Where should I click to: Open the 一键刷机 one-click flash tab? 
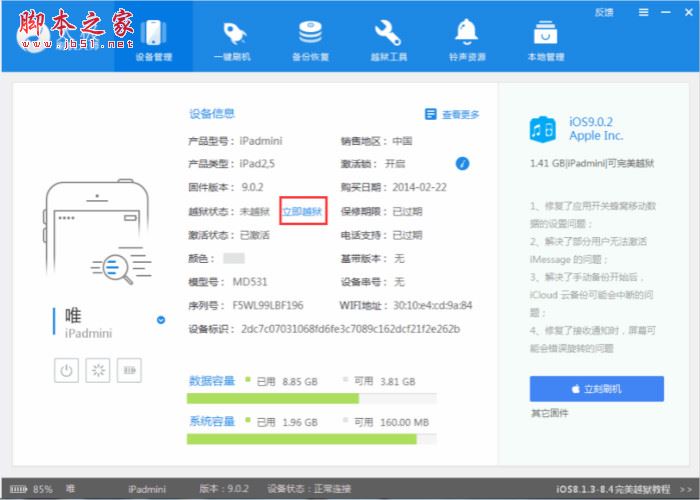(232, 40)
